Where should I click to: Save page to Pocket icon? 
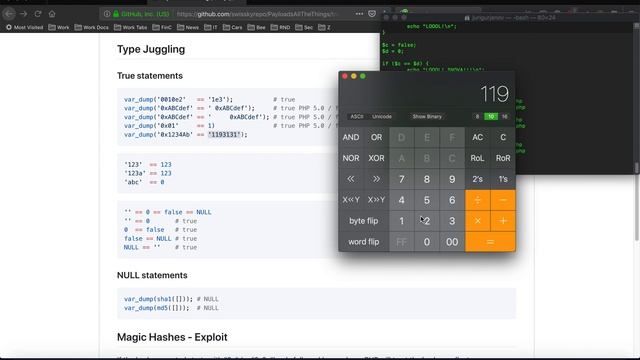(372, 14)
